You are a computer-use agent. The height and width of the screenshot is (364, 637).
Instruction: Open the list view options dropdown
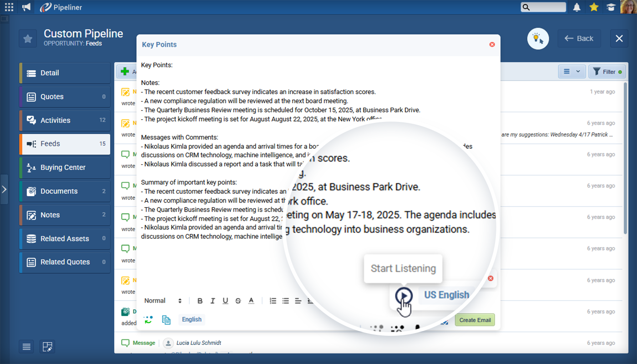coord(571,71)
